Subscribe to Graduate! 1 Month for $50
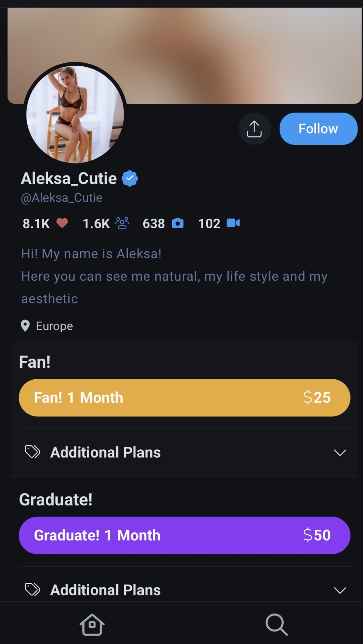363x644 pixels. [x=184, y=535]
